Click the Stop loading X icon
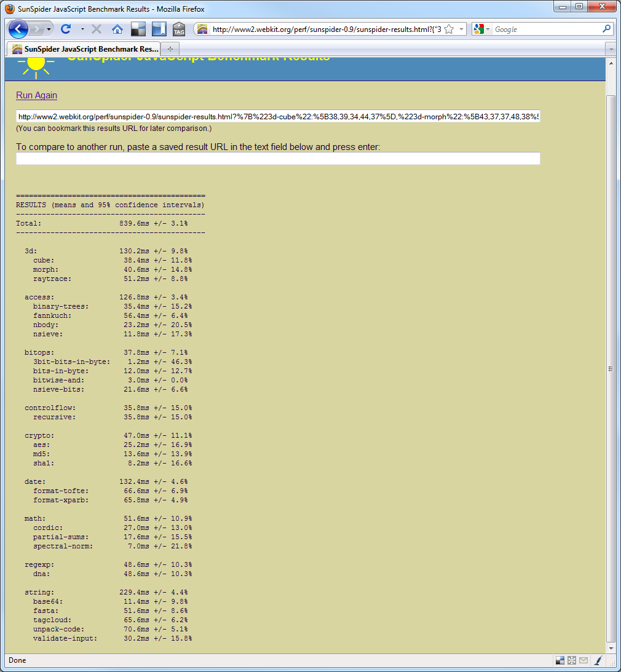 (97, 29)
